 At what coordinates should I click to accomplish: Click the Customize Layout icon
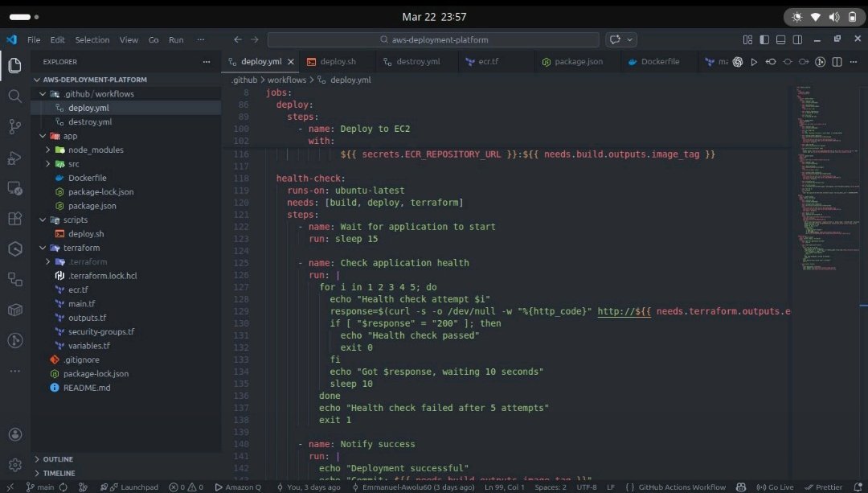click(x=748, y=40)
